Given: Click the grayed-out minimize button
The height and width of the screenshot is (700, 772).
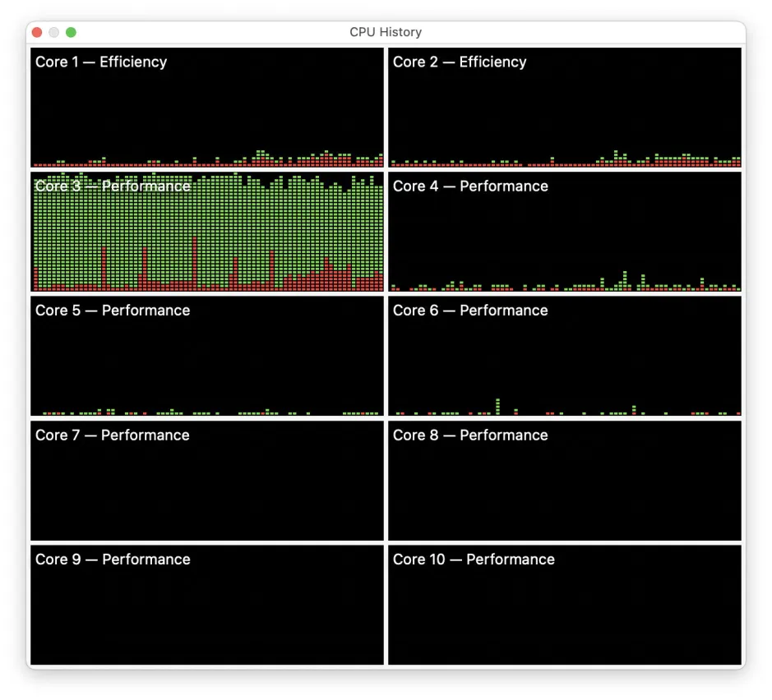Looking at the screenshot, I should [x=54, y=32].
